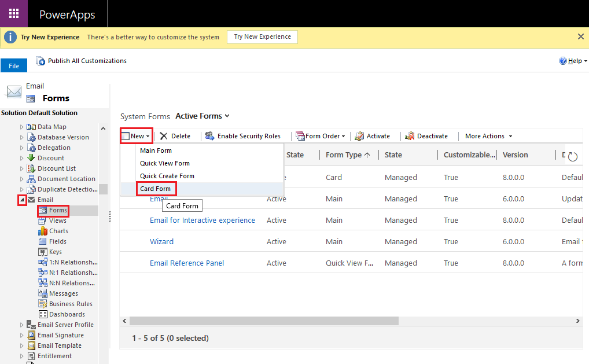Sort by the Form Type column header

tap(348, 155)
